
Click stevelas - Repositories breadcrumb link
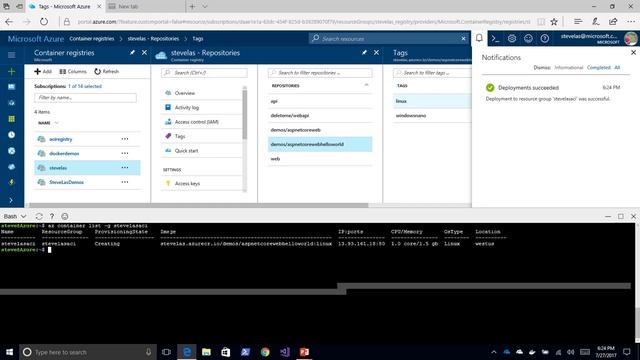click(153, 38)
